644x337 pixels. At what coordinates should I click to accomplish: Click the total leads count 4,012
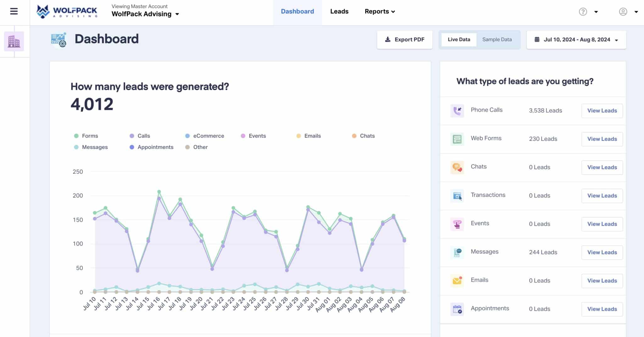92,104
